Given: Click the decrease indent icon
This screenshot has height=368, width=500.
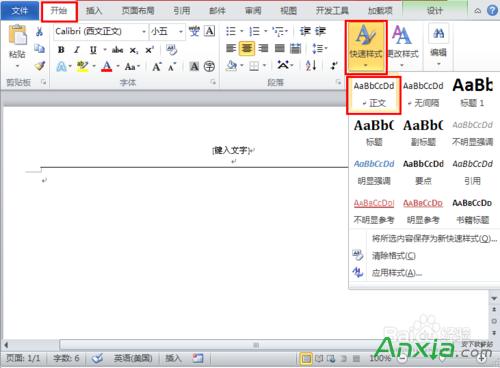Looking at the screenshot, I should 305,31.
